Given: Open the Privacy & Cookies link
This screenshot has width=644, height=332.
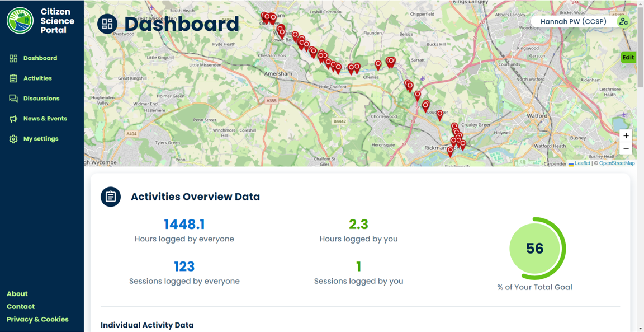Looking at the screenshot, I should click(x=37, y=319).
